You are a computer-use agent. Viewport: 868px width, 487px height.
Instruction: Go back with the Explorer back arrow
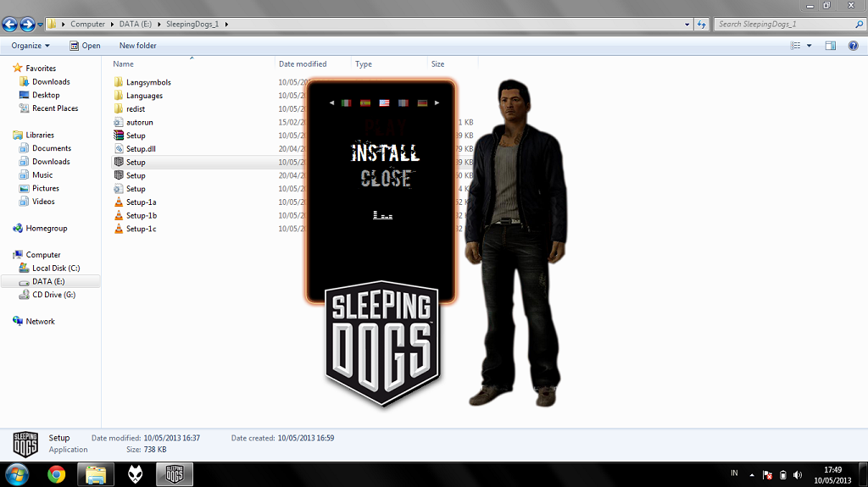pos(10,25)
